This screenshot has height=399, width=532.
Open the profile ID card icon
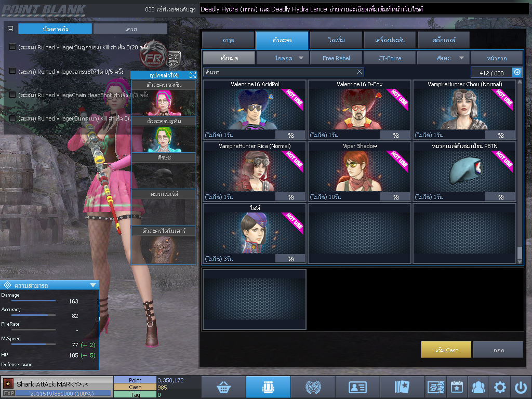[357, 387]
